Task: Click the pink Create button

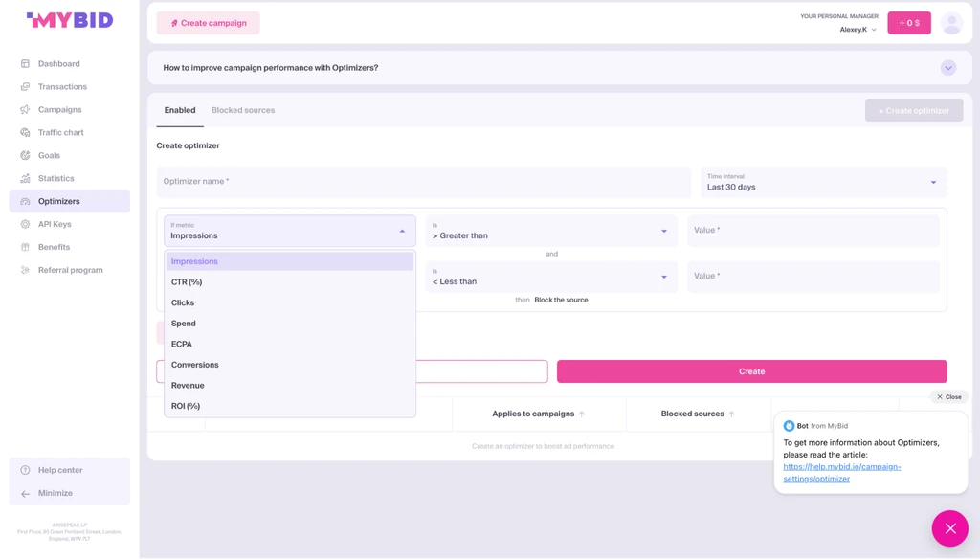Action: pos(752,371)
